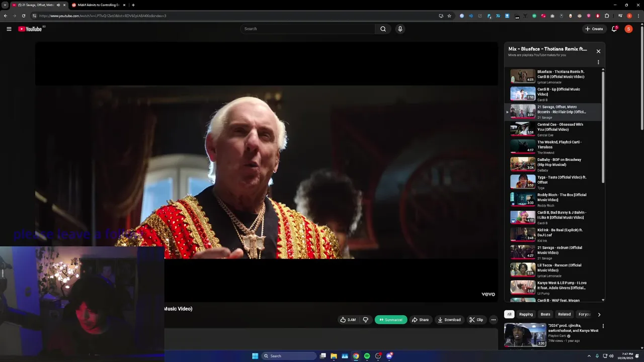Show hidden system tray icons

click(x=589, y=356)
